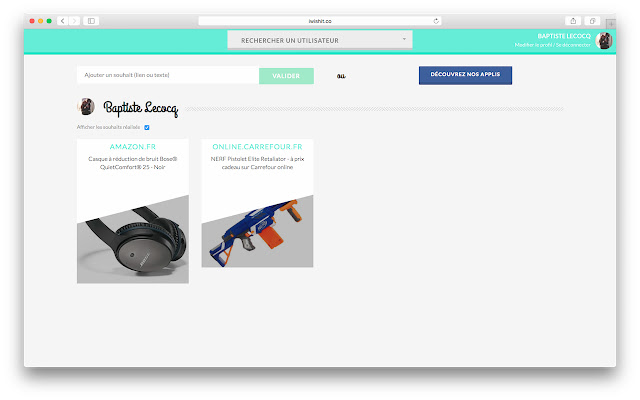640x400 pixels.
Task: Open the ONLINE.CARREFOUR.FR wish link
Action: pos(257,147)
